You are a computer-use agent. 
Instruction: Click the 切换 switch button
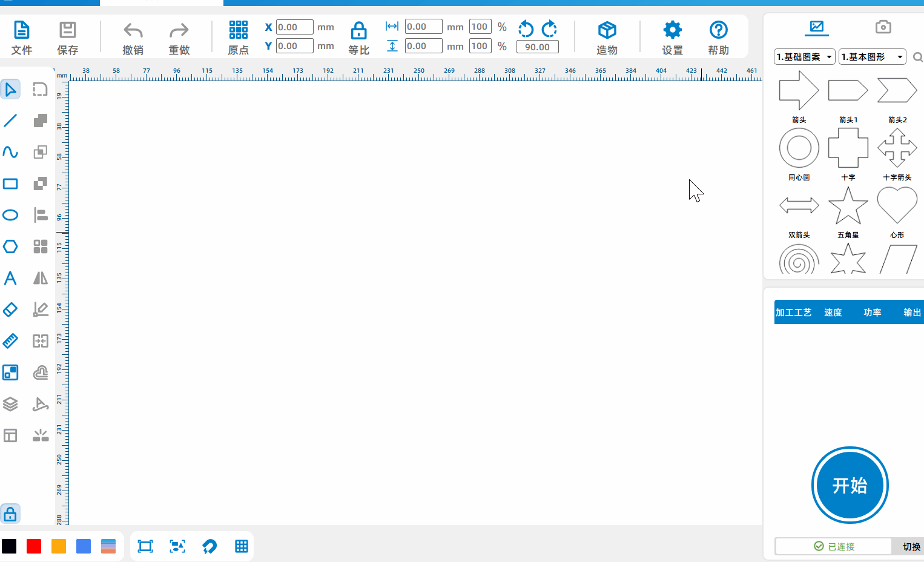(911, 546)
